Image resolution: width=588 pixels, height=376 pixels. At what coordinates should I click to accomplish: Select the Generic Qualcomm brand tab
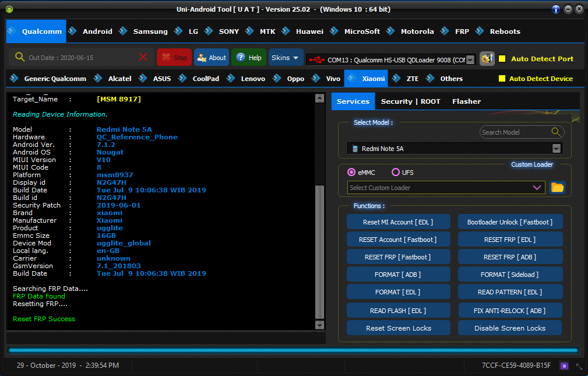(55, 79)
